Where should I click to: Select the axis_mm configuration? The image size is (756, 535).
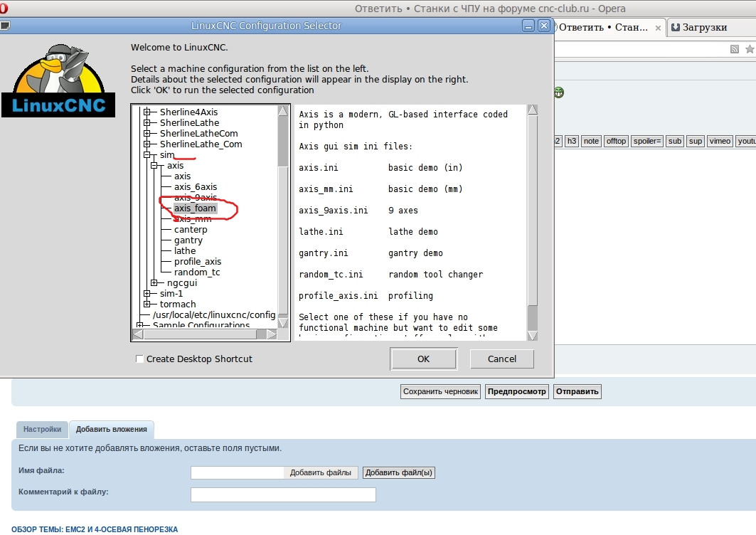192,218
